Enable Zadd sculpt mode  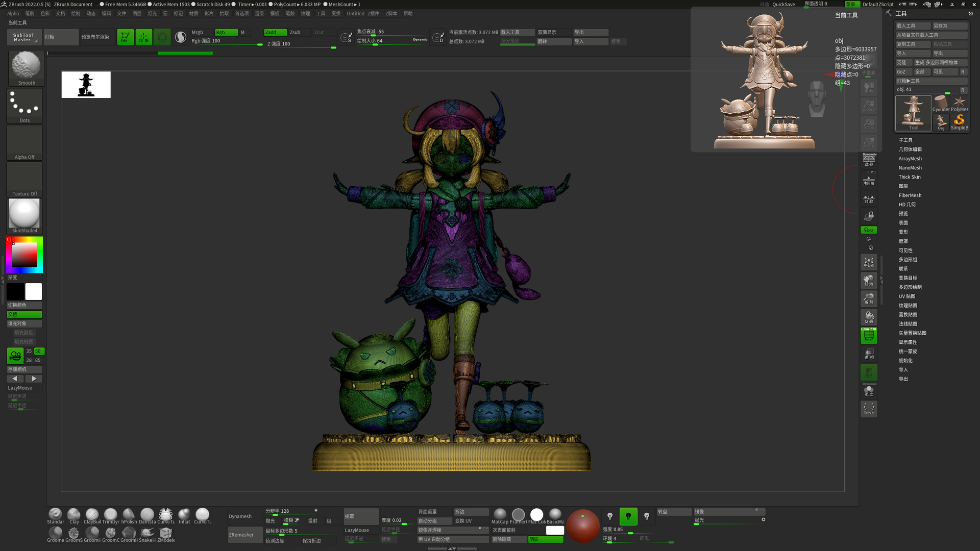(x=275, y=32)
